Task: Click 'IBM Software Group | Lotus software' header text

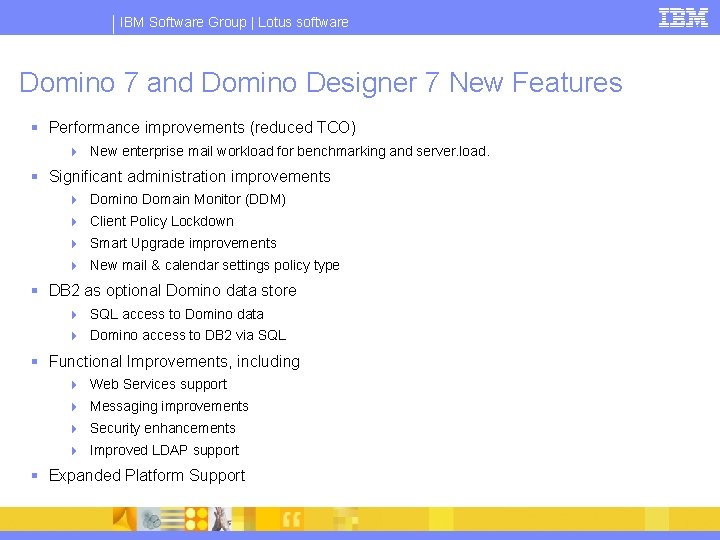Action: (234, 22)
